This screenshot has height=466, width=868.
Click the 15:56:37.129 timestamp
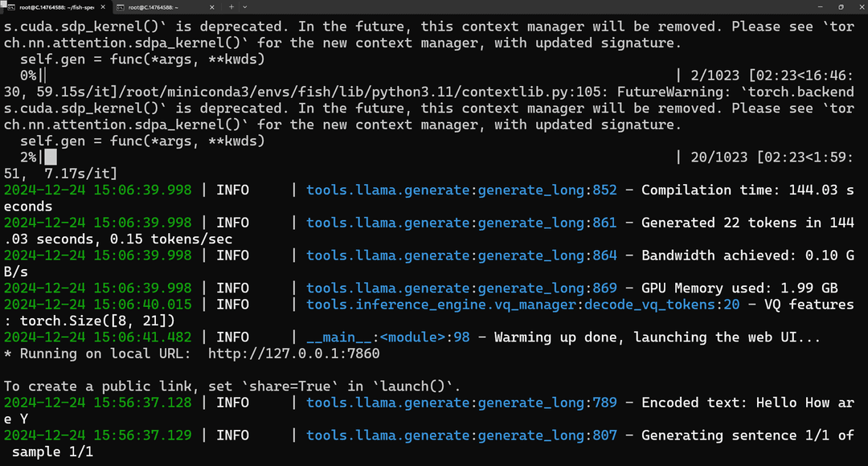pyautogui.click(x=142, y=435)
